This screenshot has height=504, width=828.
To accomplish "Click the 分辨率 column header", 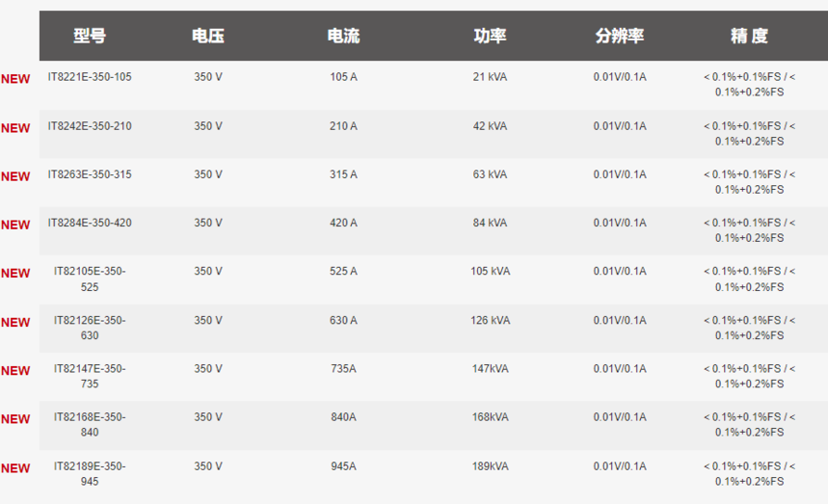I will coord(620,36).
